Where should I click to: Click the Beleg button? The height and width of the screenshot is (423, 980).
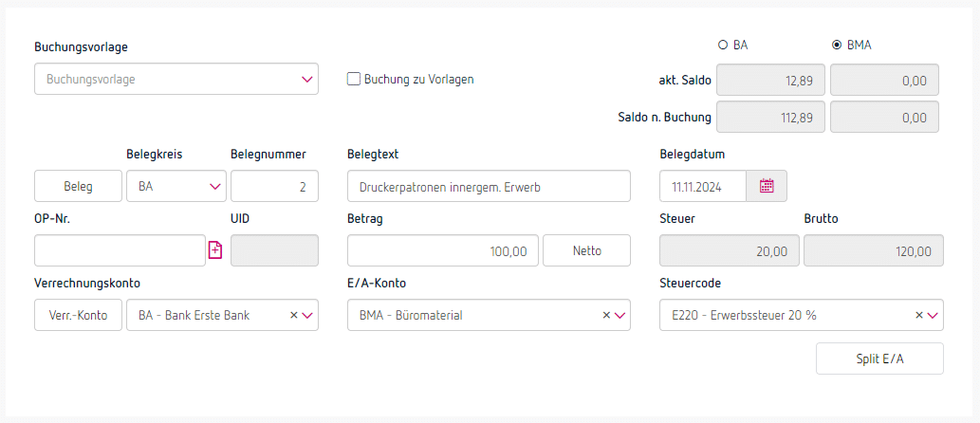(78, 187)
